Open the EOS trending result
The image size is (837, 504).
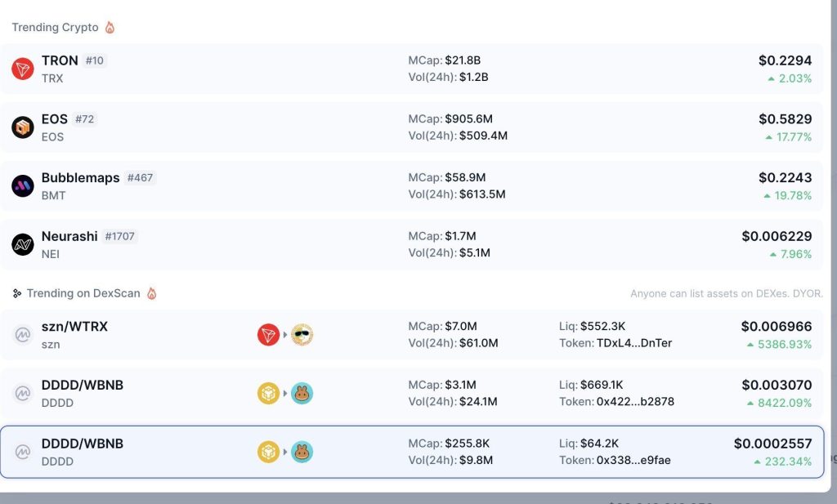pyautogui.click(x=412, y=127)
